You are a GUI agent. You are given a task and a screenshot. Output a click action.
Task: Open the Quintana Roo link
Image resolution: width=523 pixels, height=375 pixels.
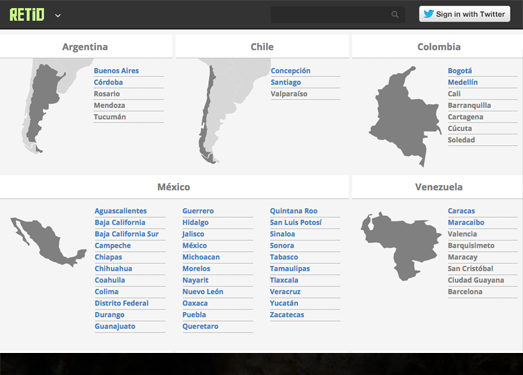tap(294, 211)
